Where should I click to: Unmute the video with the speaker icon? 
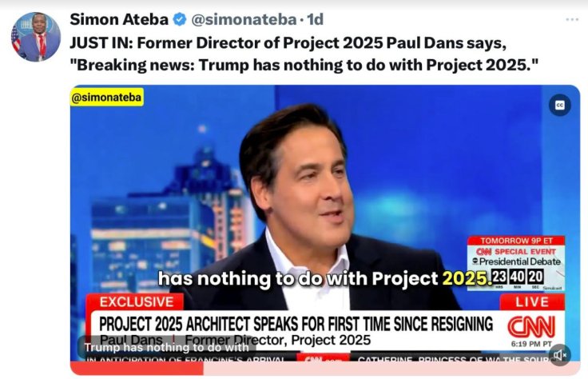560,354
